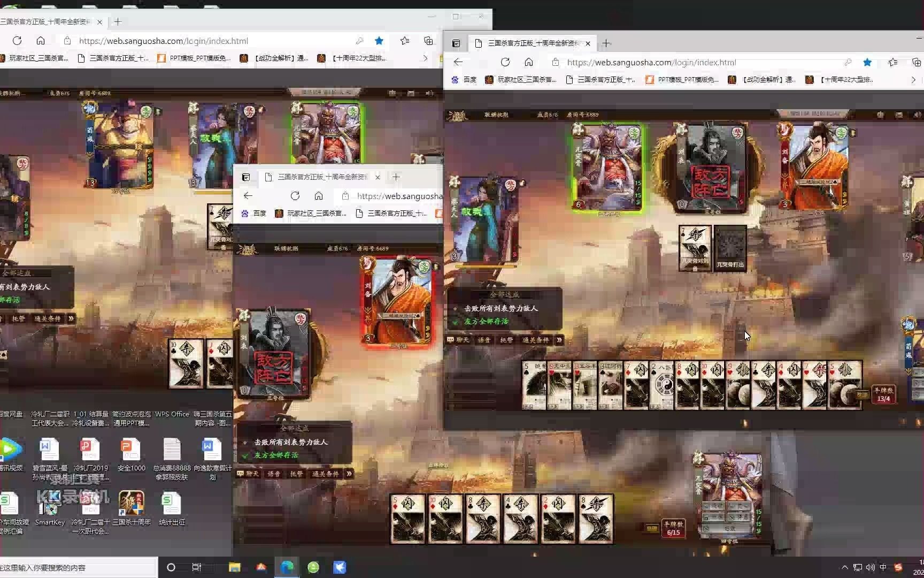
Task: Open home in the middle small browser window
Action: point(318,196)
